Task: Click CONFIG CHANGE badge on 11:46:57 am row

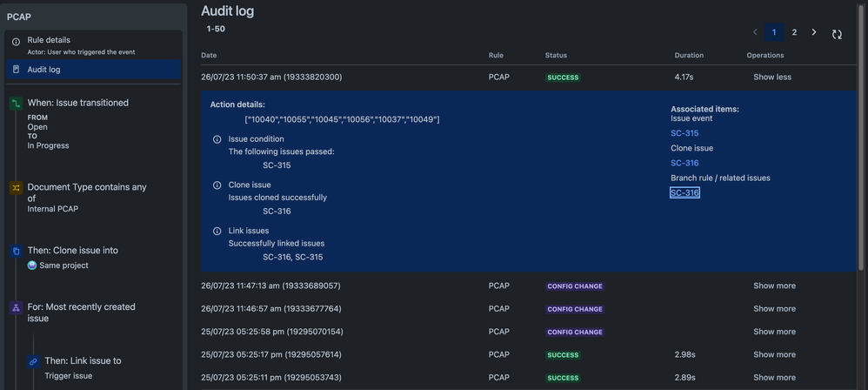Action: (575, 309)
